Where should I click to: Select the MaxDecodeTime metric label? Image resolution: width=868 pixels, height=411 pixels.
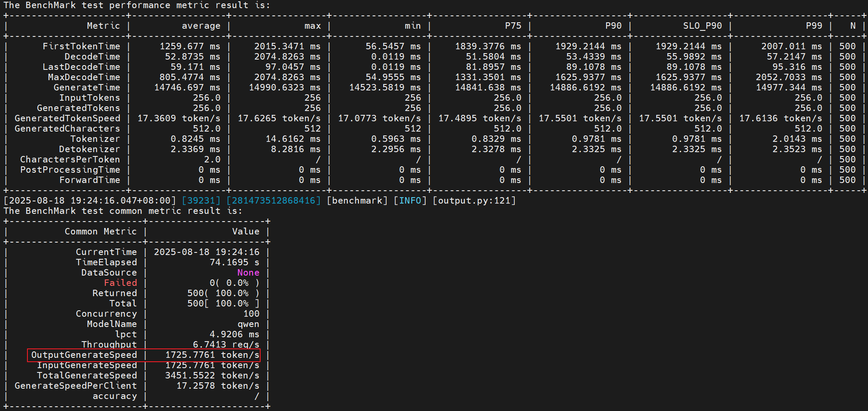coord(84,77)
